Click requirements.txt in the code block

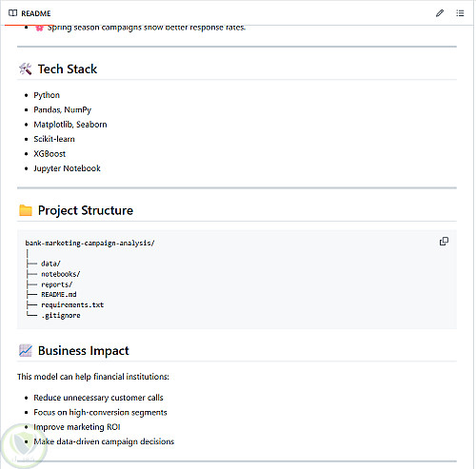coord(72,305)
